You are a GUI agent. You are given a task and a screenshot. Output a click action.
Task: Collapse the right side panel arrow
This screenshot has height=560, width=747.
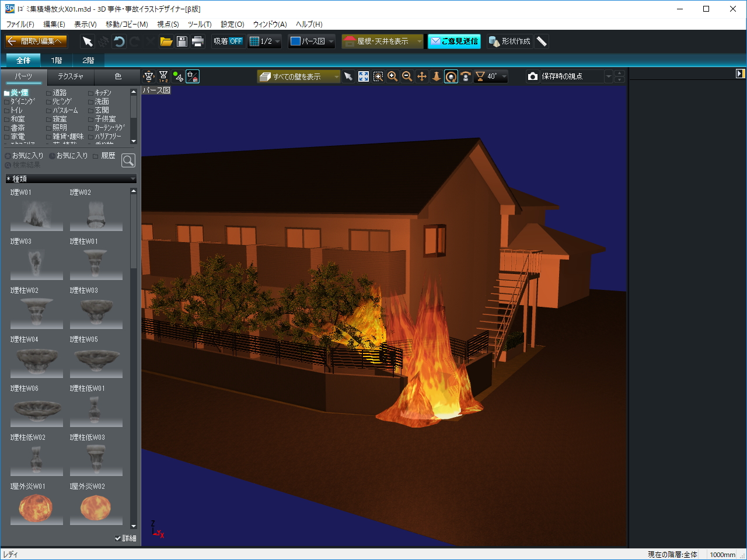pyautogui.click(x=741, y=73)
